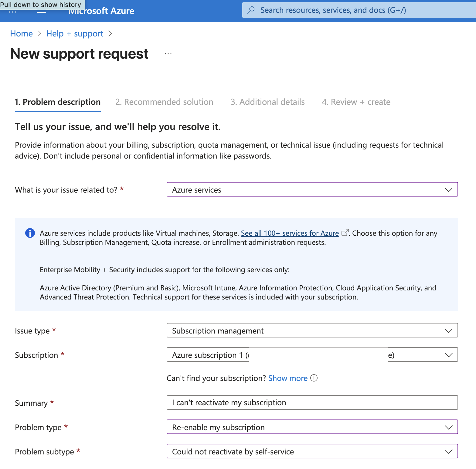The height and width of the screenshot is (469, 476).
Task: Click the 'New support request' page title
Action: (79, 54)
